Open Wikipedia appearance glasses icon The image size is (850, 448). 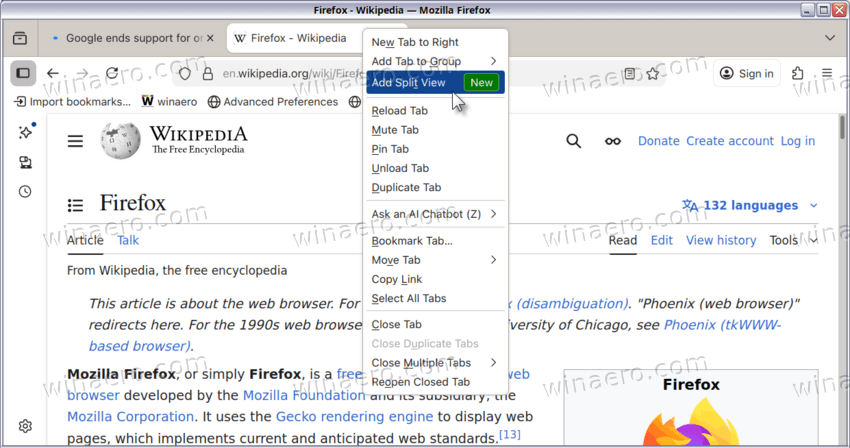coord(613,141)
